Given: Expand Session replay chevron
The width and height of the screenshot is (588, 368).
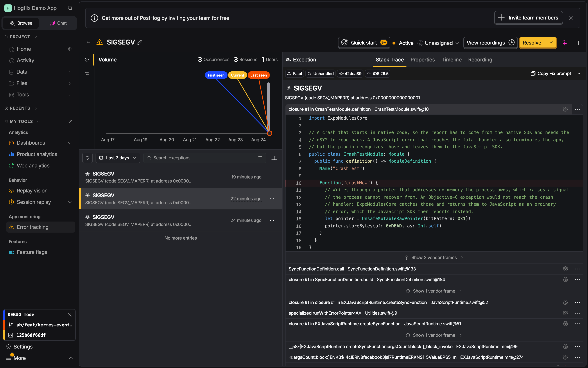Looking at the screenshot, I should tap(70, 202).
